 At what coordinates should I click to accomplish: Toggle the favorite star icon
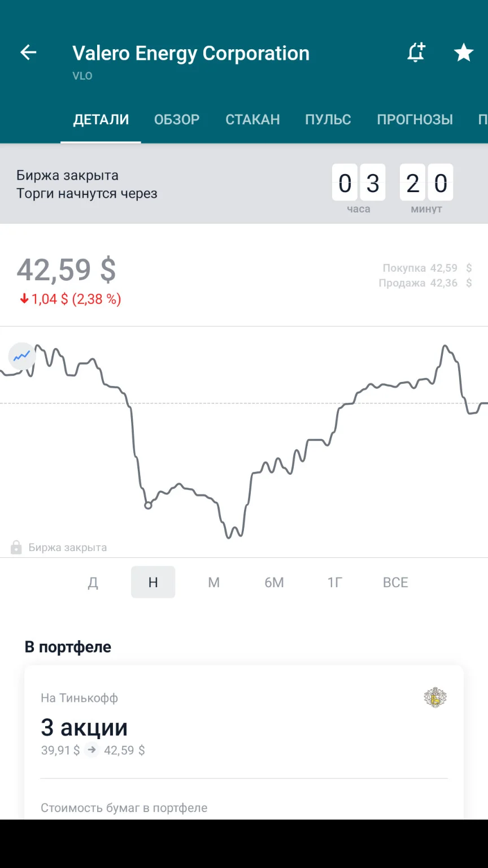[x=464, y=53]
